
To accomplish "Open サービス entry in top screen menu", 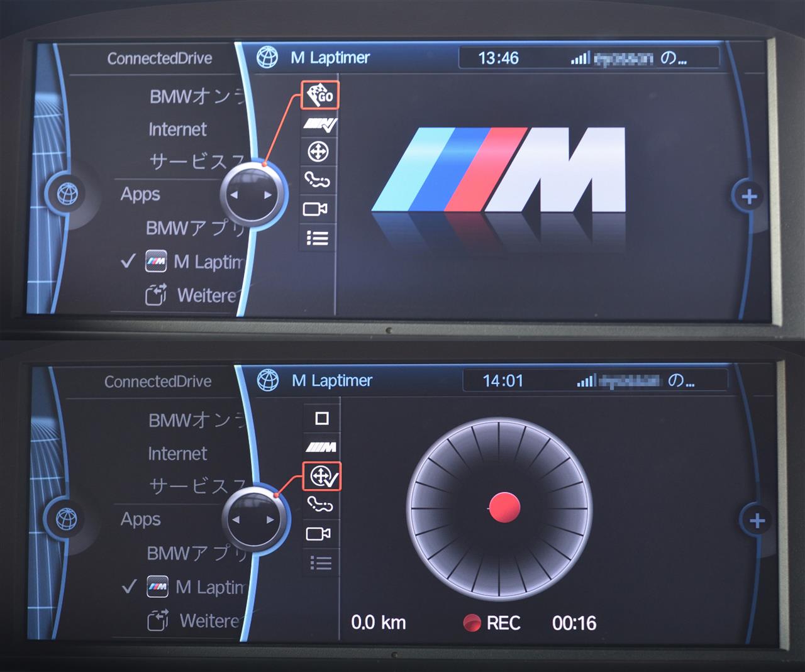I will coord(197,162).
